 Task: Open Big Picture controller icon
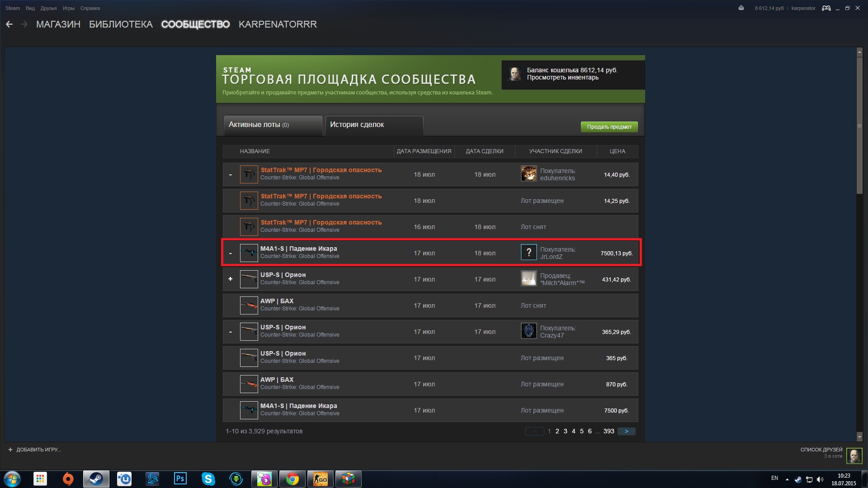point(826,8)
